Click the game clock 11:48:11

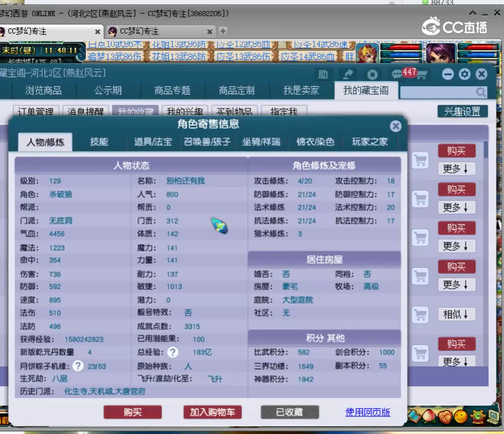61,50
